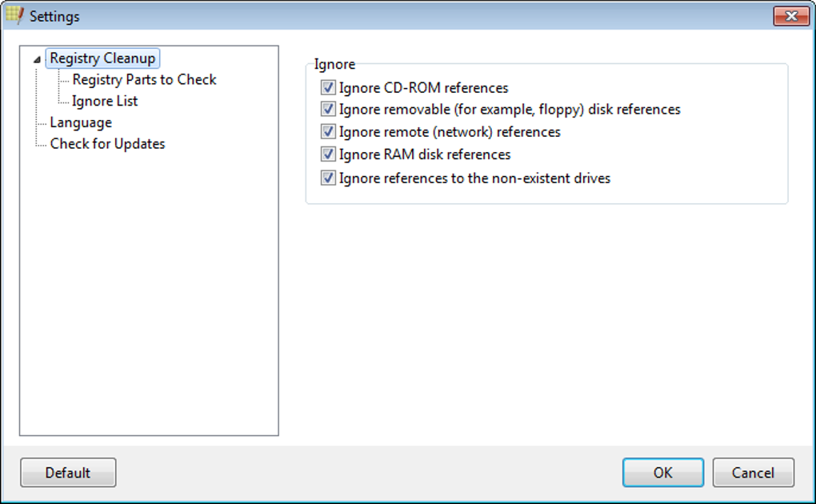Click the Ignore group box heading

point(334,64)
